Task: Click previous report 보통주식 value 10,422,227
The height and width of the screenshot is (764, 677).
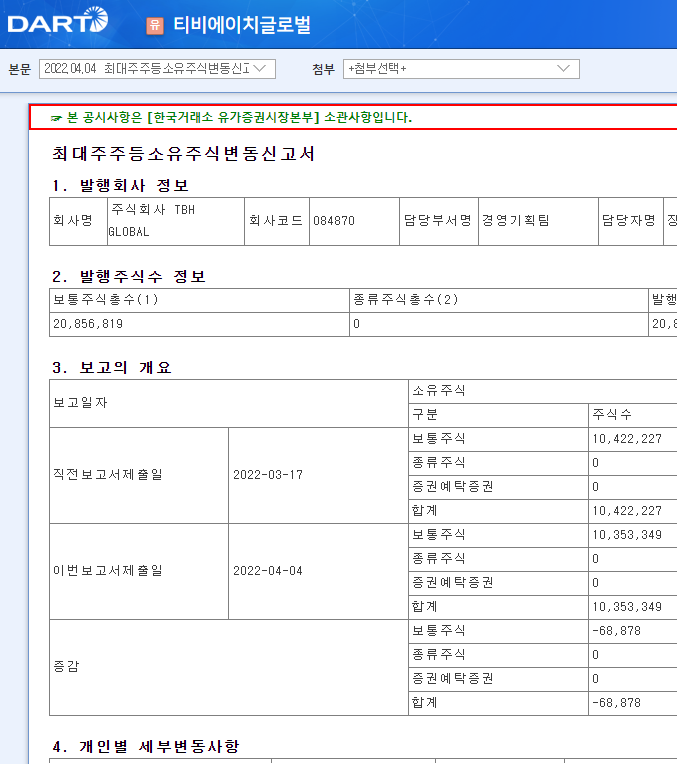Action: click(x=627, y=439)
